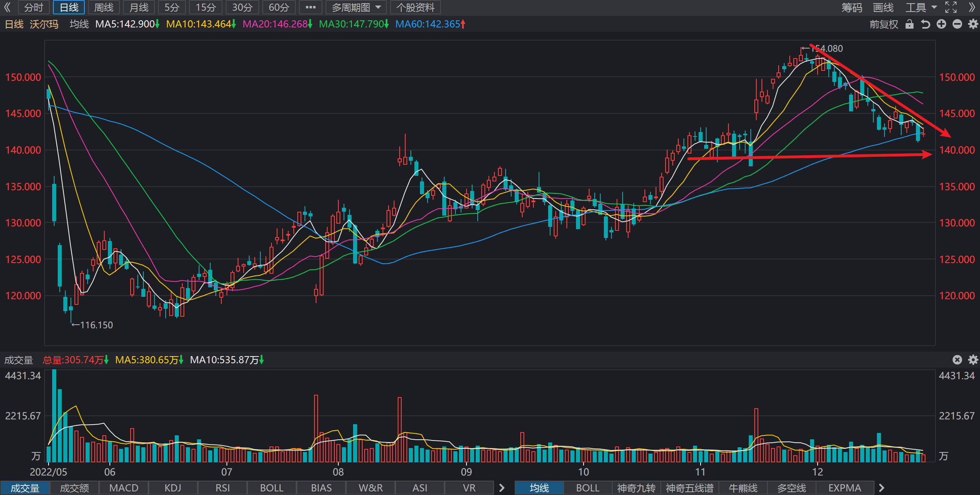Select the 均线 main-chart tab

[539, 488]
